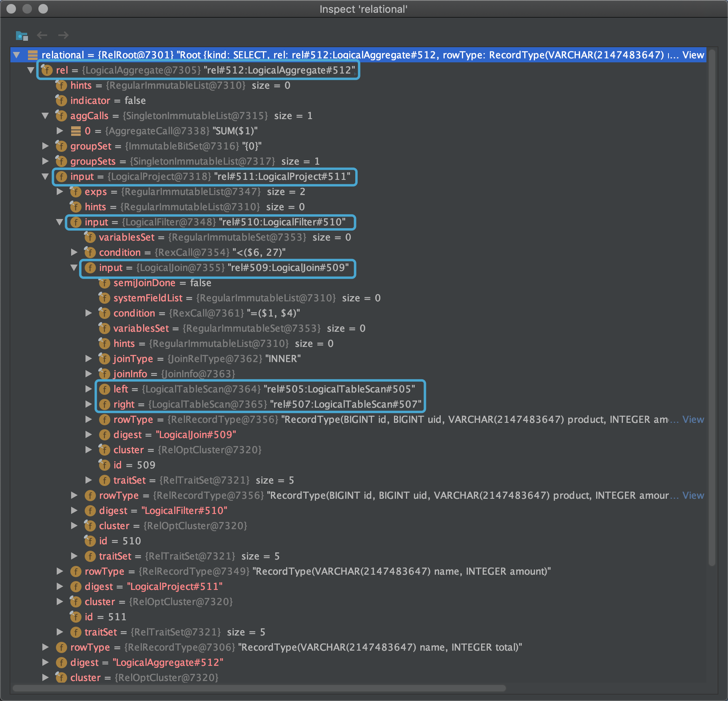Click the field icon beside systemFieldList
Screen dimensions: 728x701
point(104,298)
